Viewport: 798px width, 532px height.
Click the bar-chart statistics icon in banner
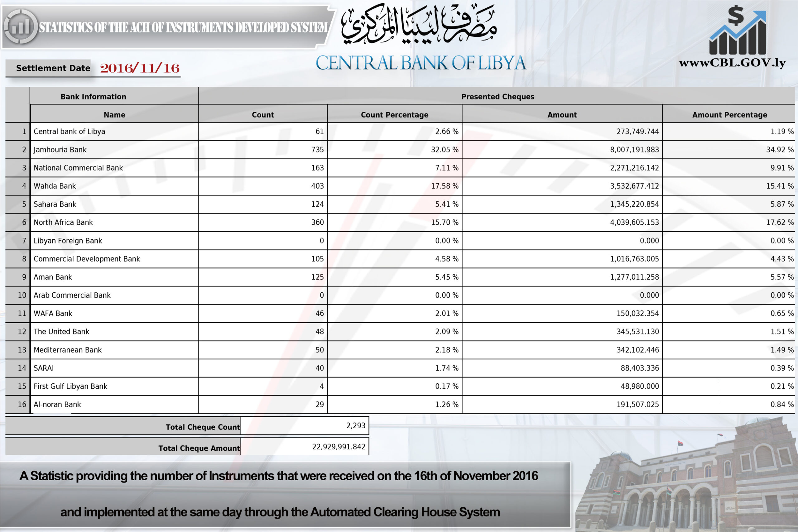point(21,26)
